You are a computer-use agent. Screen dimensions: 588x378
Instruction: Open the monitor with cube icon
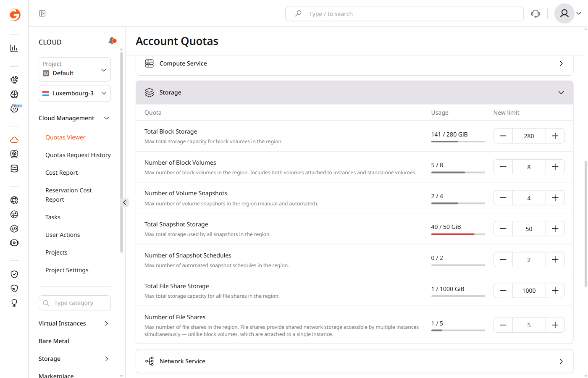[14, 154]
